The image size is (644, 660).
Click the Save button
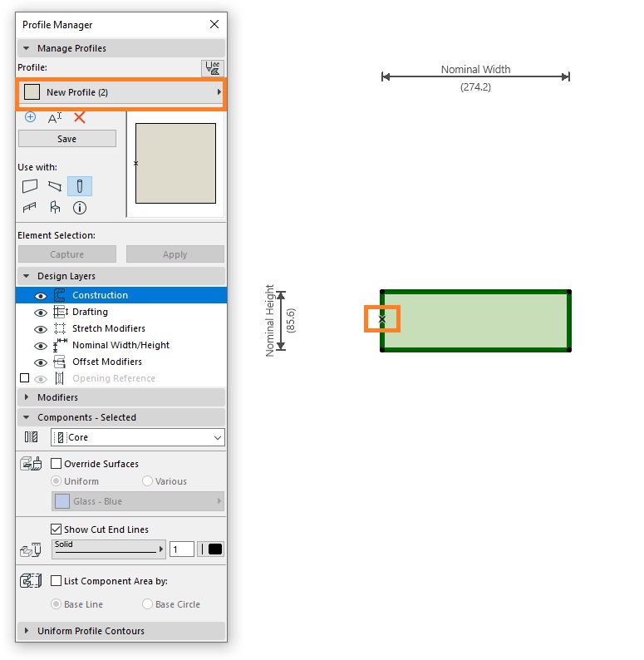coord(67,139)
